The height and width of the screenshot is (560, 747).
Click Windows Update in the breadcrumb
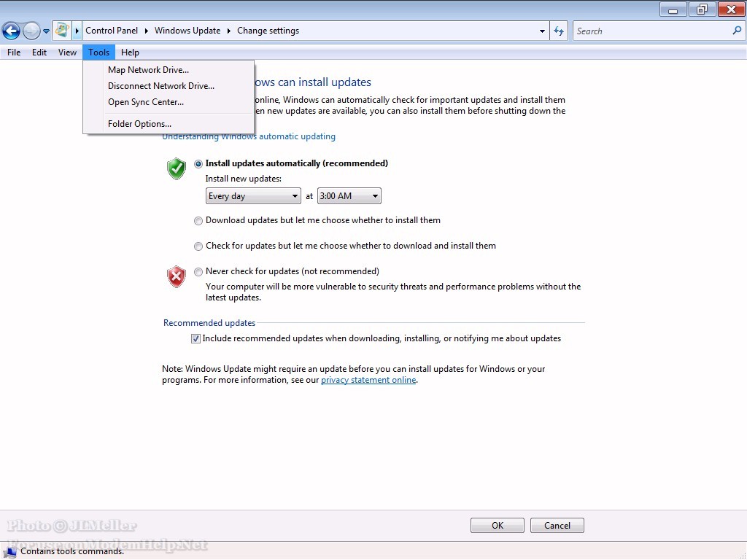pos(187,31)
